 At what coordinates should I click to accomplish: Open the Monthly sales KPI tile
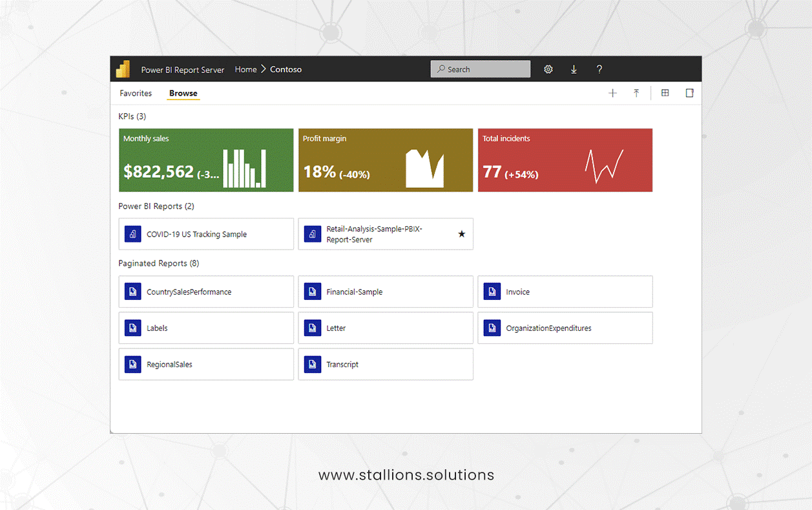pyautogui.click(x=206, y=160)
